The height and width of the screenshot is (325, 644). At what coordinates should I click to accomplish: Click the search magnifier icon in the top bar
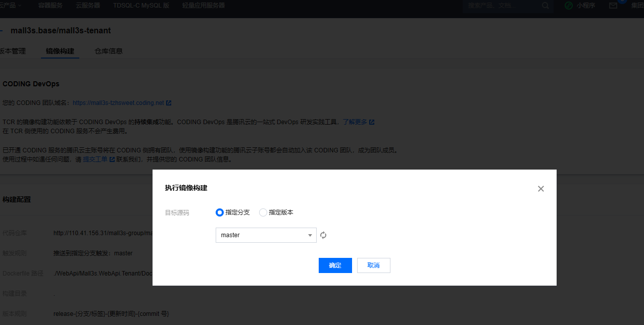tap(546, 6)
